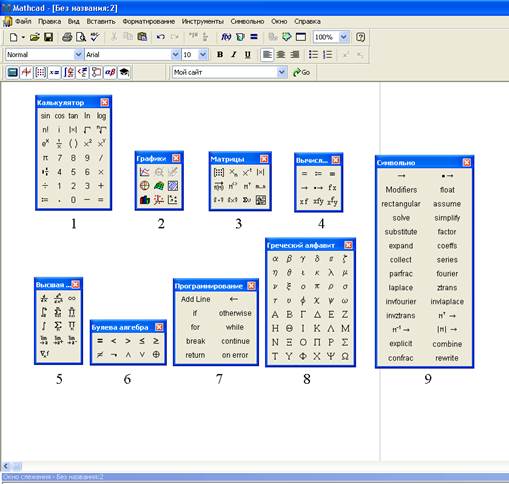
Task: Click simplify keyword in Символьно palette
Action: click(x=447, y=218)
